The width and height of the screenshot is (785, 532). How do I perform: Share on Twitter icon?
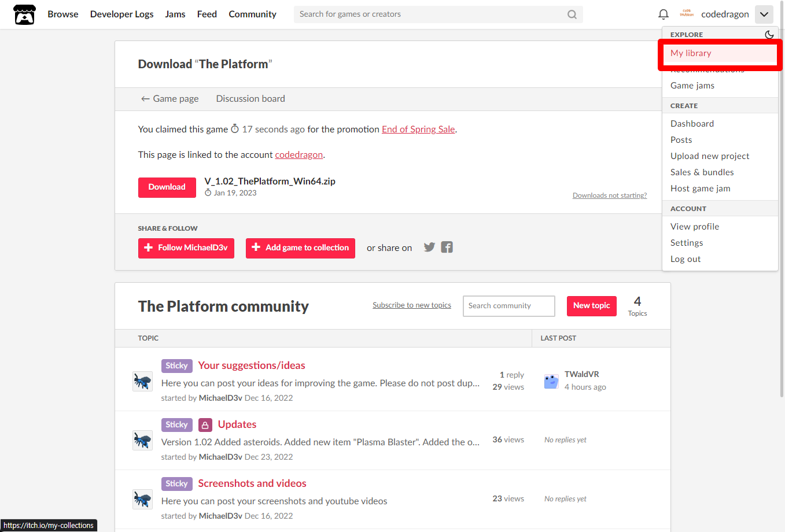tap(429, 247)
